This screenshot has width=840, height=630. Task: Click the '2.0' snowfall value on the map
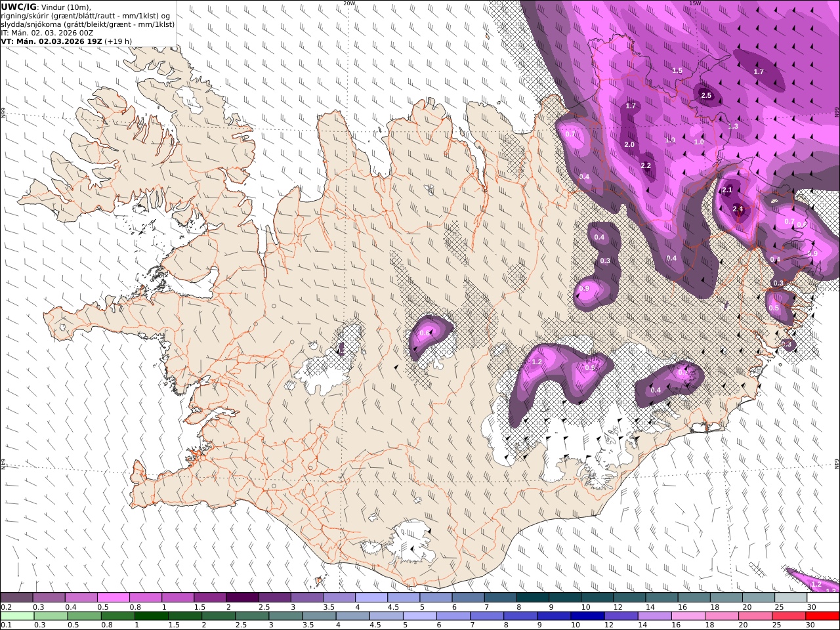click(x=629, y=145)
